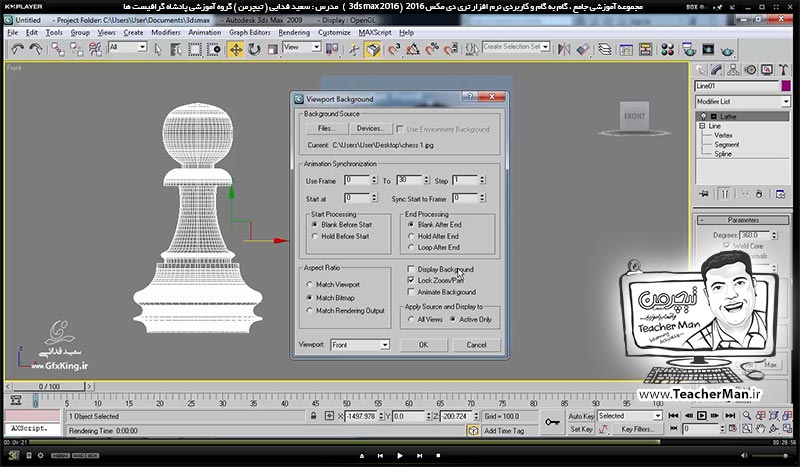Open the Graph Editors menu
Viewport: 800px width, 467px height.
click(x=249, y=32)
